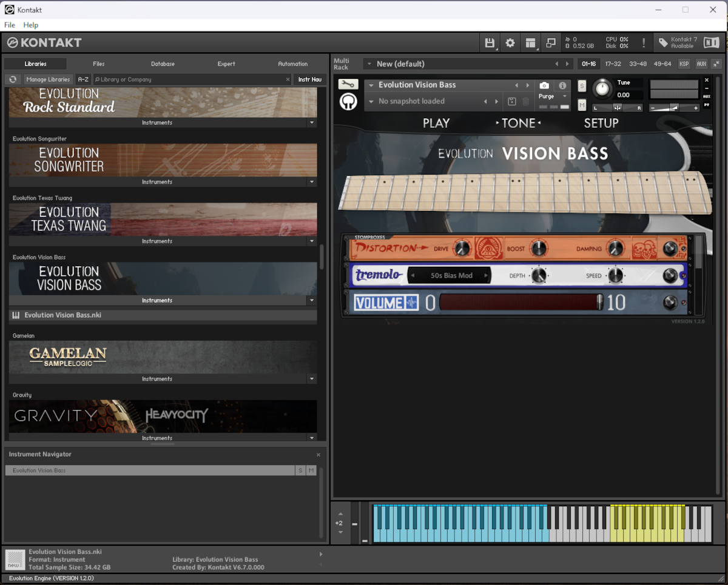Viewport: 728px width, 585px height.
Task: Toggle the Tremolo stompbox footswitch
Action: pyautogui.click(x=670, y=275)
